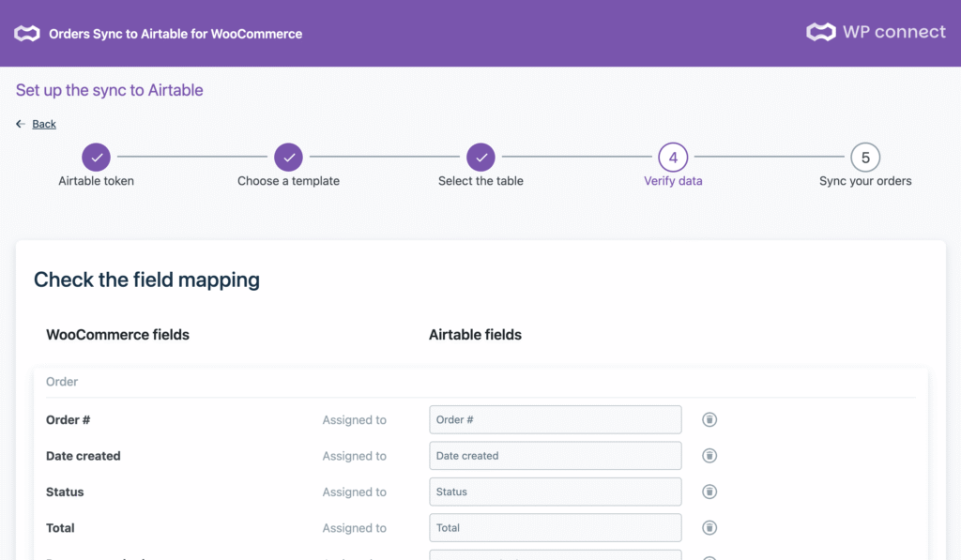The image size is (961, 560).
Task: Open the Order # Airtable field selector
Action: 555,419
